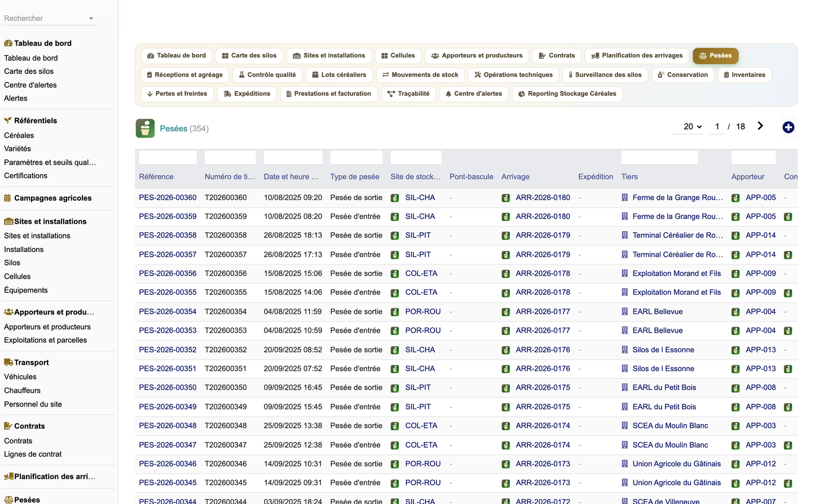Click the Pesées scale icon in sidebar
Screen dimensions: 815x504
8,500
